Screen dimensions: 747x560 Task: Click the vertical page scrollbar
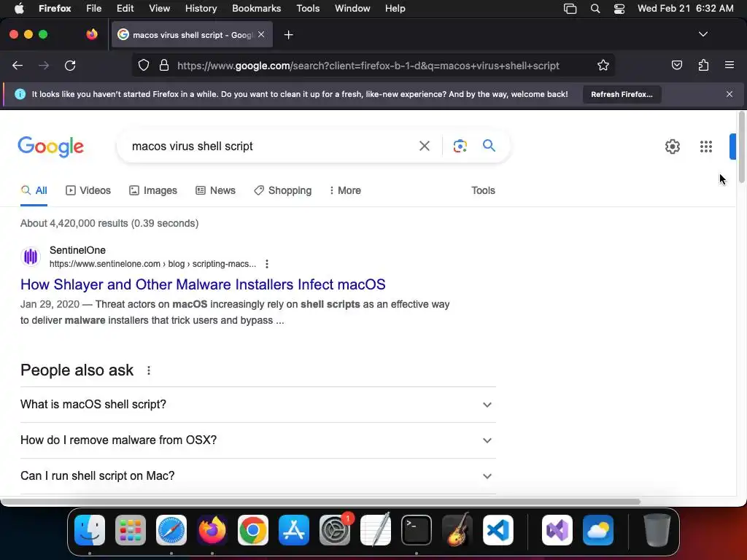tap(741, 147)
